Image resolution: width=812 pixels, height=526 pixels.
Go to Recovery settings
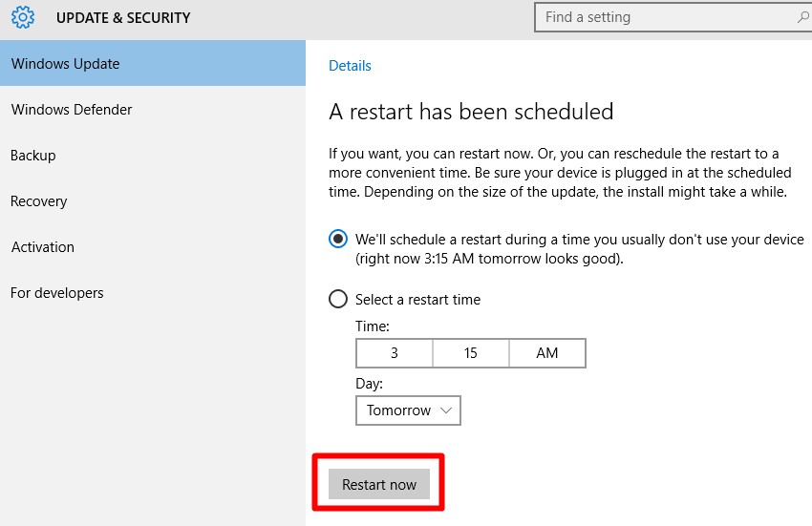tap(153, 200)
